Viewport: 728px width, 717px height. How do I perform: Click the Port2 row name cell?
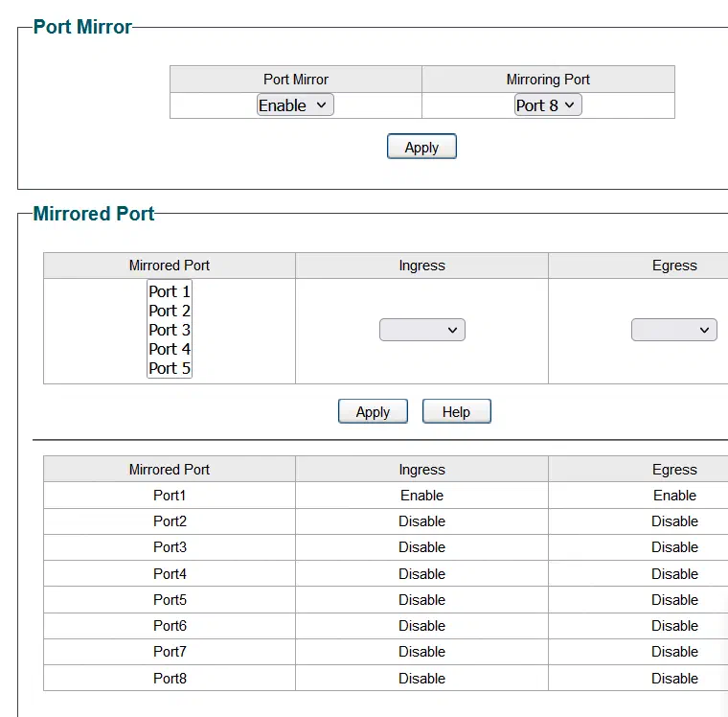tap(170, 521)
